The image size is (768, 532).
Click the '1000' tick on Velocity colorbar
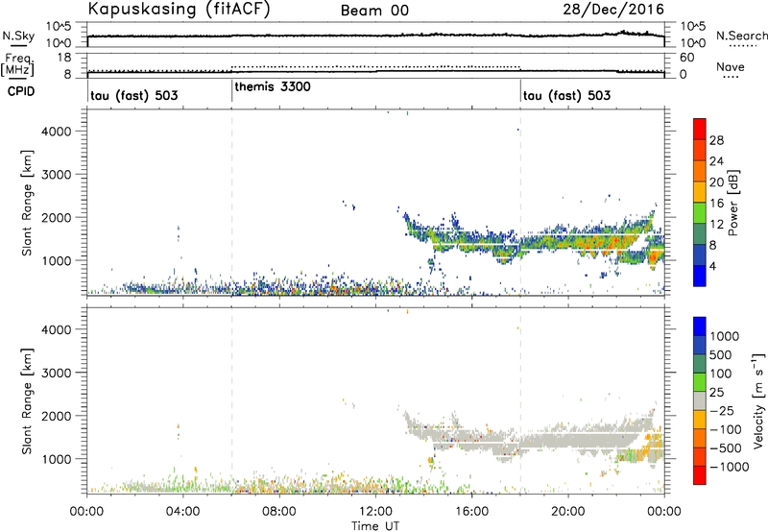(x=725, y=336)
